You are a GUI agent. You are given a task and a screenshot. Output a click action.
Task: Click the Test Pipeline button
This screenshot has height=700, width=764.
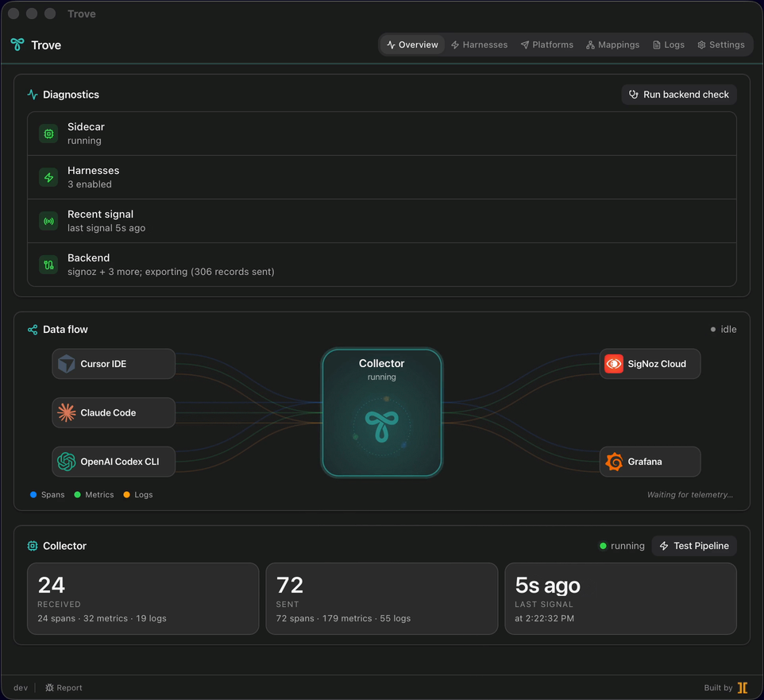click(x=694, y=546)
